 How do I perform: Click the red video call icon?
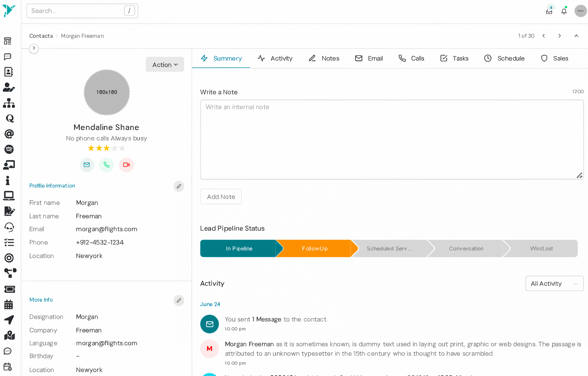126,165
